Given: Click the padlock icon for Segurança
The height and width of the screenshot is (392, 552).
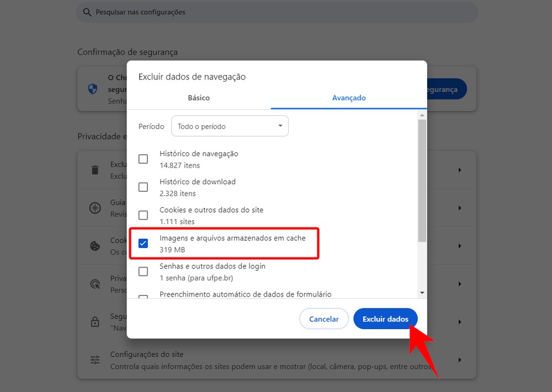Looking at the screenshot, I should pos(94,321).
